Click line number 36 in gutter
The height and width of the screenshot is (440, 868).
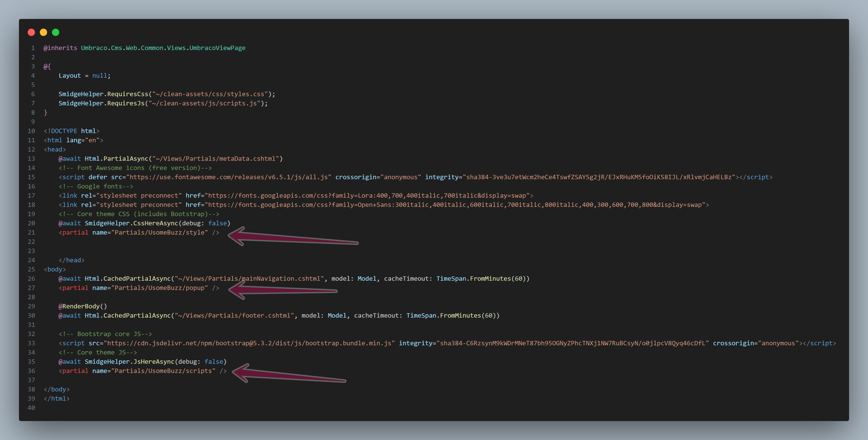31,371
